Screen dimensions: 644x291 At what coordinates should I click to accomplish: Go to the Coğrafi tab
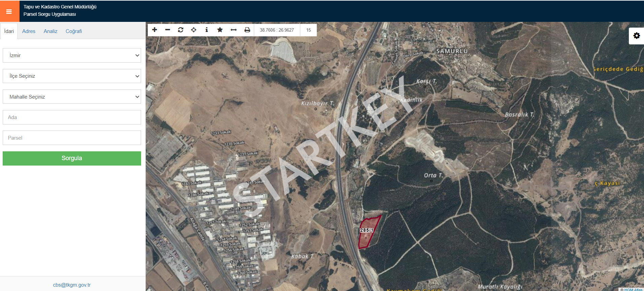point(74,31)
